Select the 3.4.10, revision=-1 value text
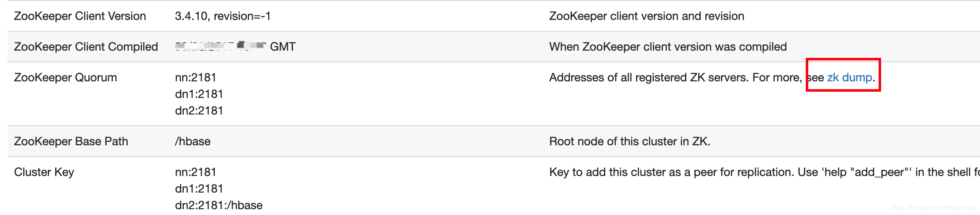The image size is (980, 215). pyautogui.click(x=223, y=16)
